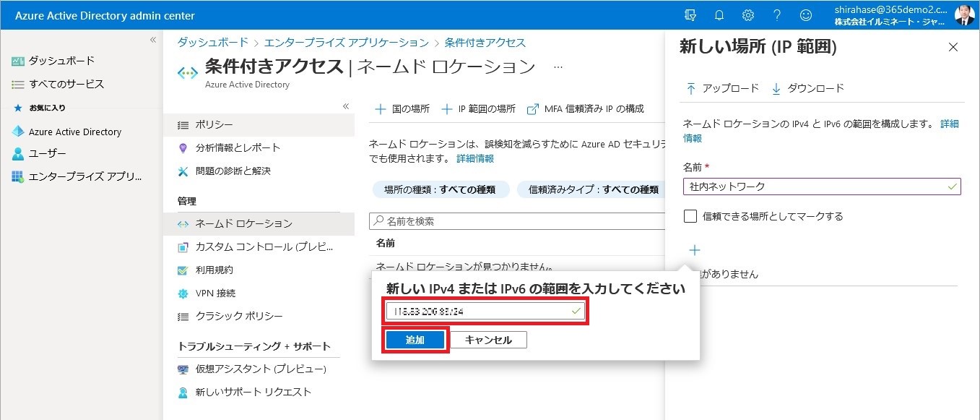Open MFA 信頼済み IP の構成
Screen dimensions: 980x420
586,109
